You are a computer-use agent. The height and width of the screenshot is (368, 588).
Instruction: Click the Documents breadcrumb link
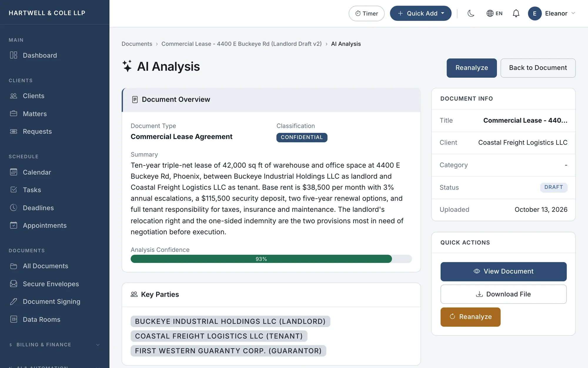137,44
